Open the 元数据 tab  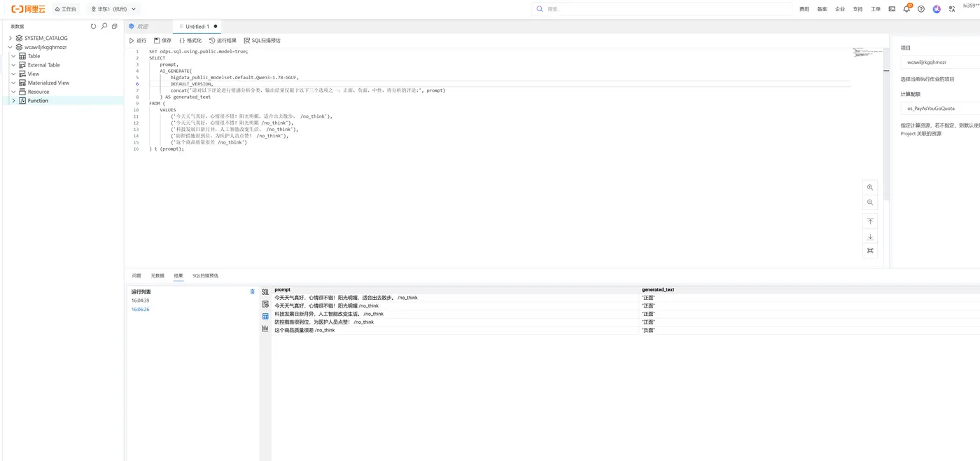pyautogui.click(x=157, y=276)
